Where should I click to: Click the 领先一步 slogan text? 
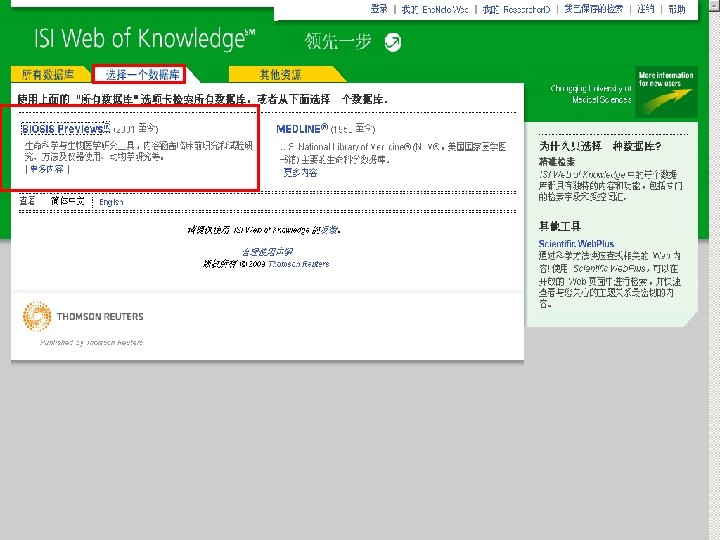pos(338,41)
